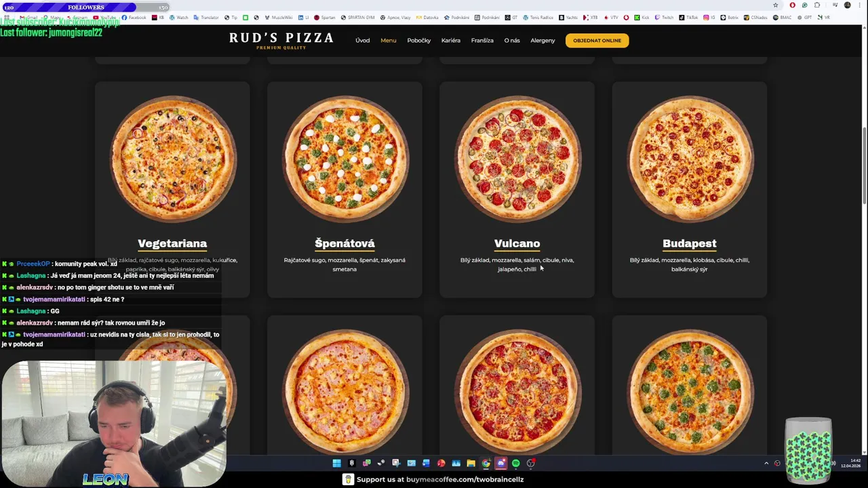
Task: Open the Kick bookmark
Action: pos(642,18)
